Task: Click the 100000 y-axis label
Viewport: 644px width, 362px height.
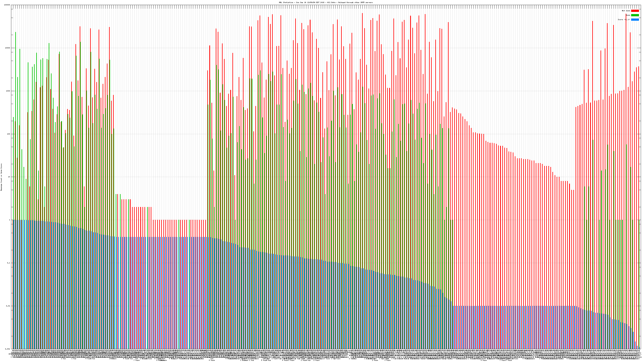Action: pos(7,5)
